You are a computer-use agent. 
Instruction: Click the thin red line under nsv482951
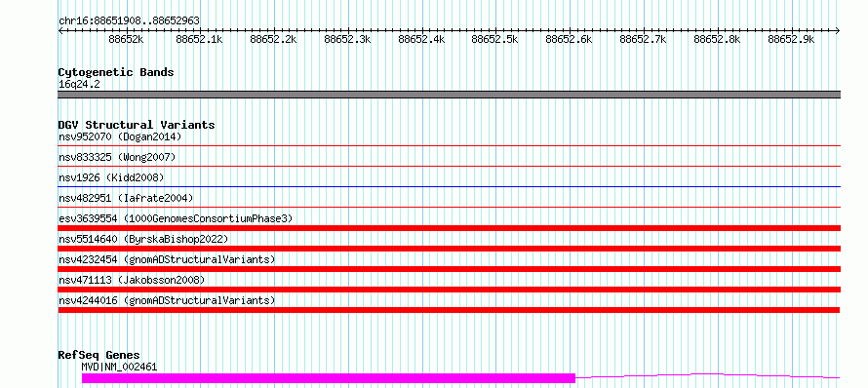tap(449, 207)
